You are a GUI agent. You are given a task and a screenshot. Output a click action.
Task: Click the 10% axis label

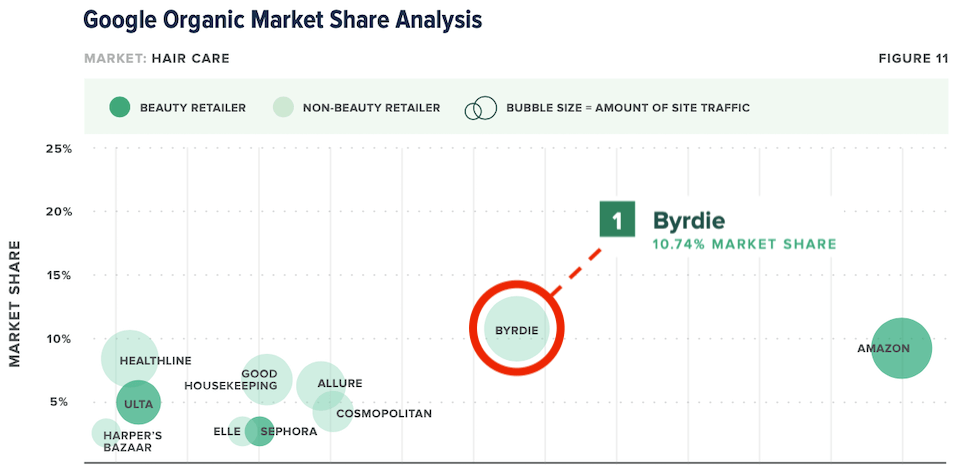[x=59, y=339]
